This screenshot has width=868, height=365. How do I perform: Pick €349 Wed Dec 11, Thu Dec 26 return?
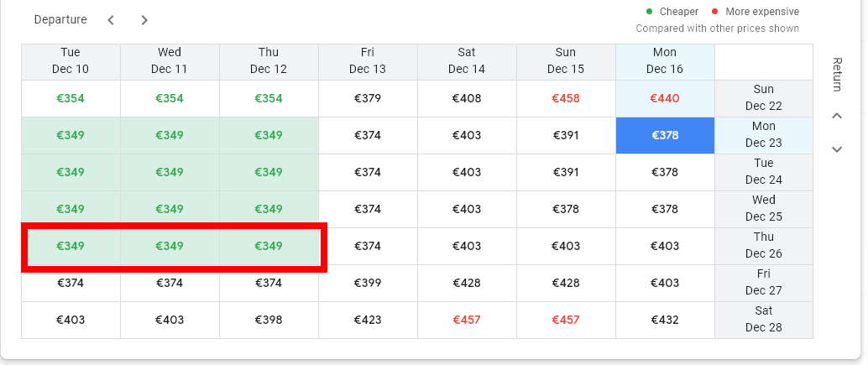170,246
